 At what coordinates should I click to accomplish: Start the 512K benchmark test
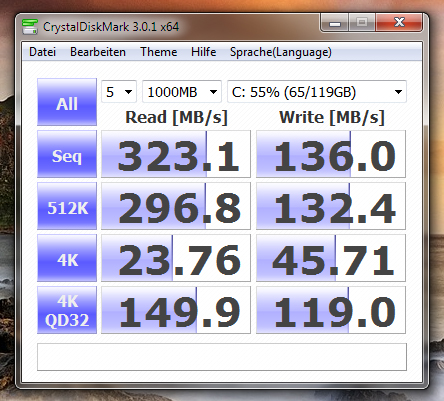pyautogui.click(x=67, y=206)
